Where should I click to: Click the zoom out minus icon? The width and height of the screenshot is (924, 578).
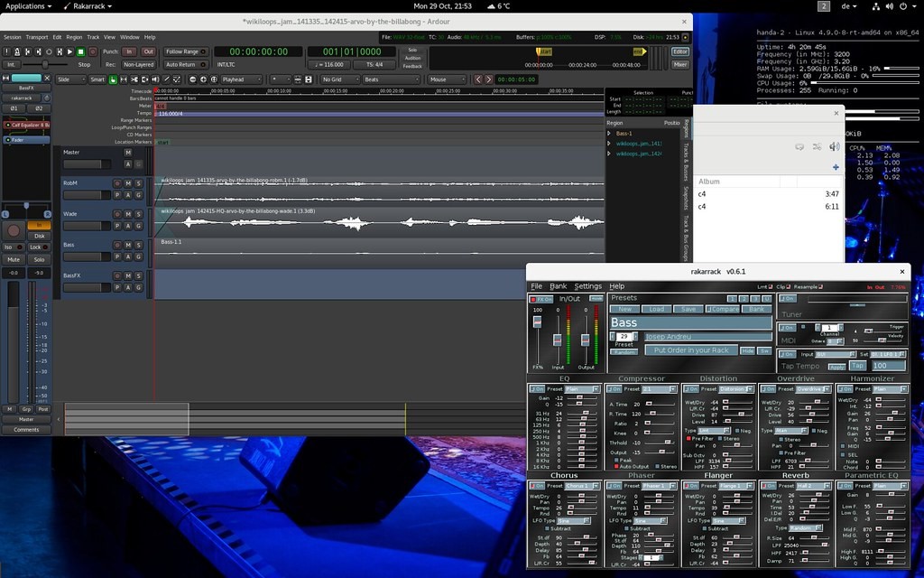[193, 79]
